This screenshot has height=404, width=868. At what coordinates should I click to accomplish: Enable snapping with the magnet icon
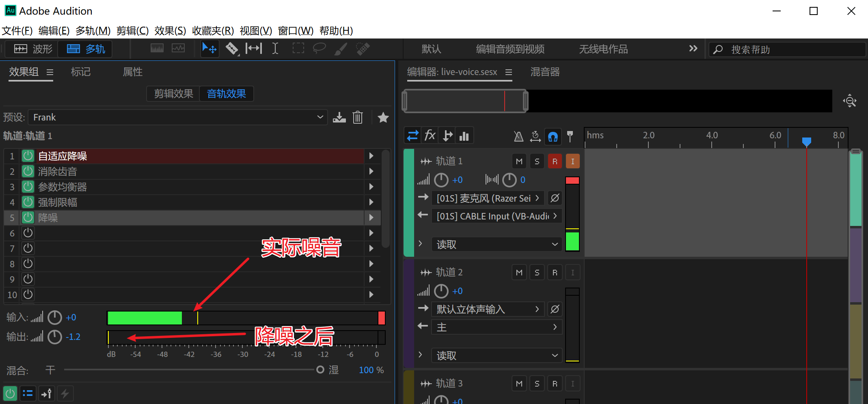click(553, 136)
